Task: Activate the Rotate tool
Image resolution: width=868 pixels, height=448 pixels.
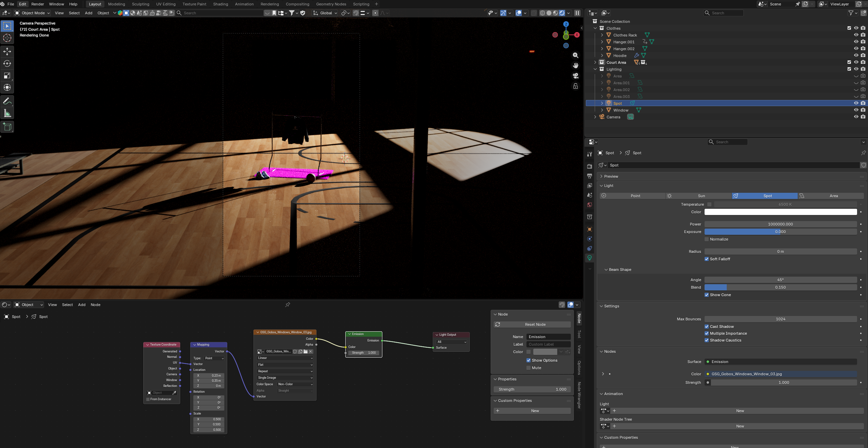Action: pos(7,63)
